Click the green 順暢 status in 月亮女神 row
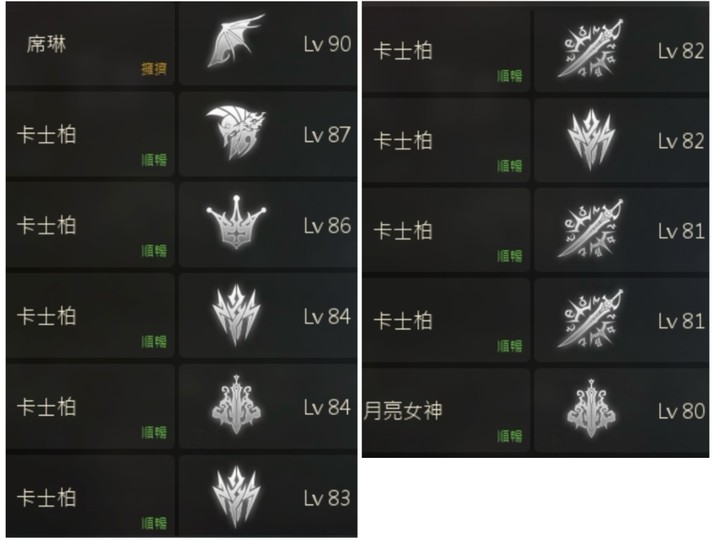 click(509, 436)
